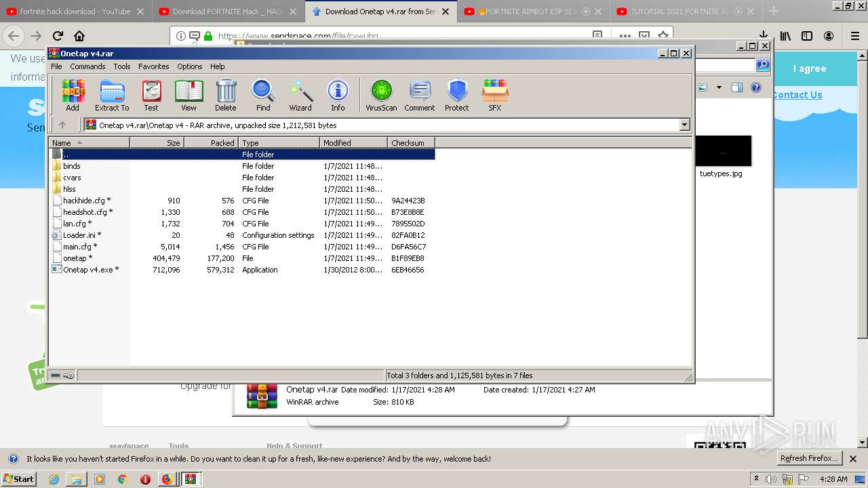Switch to Download FORTNITE Hack tab
This screenshot has width=868, height=488.
(x=228, y=12)
